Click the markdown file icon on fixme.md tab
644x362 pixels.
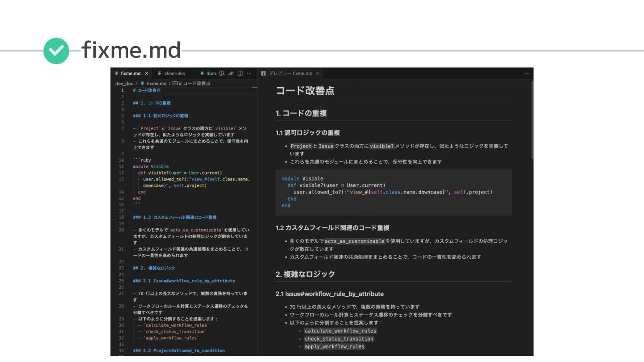(117, 73)
